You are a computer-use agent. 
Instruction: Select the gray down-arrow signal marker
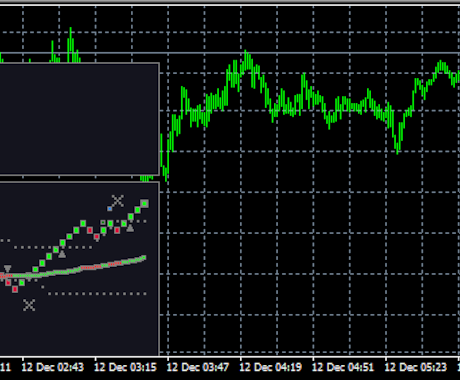pyautogui.click(x=7, y=269)
